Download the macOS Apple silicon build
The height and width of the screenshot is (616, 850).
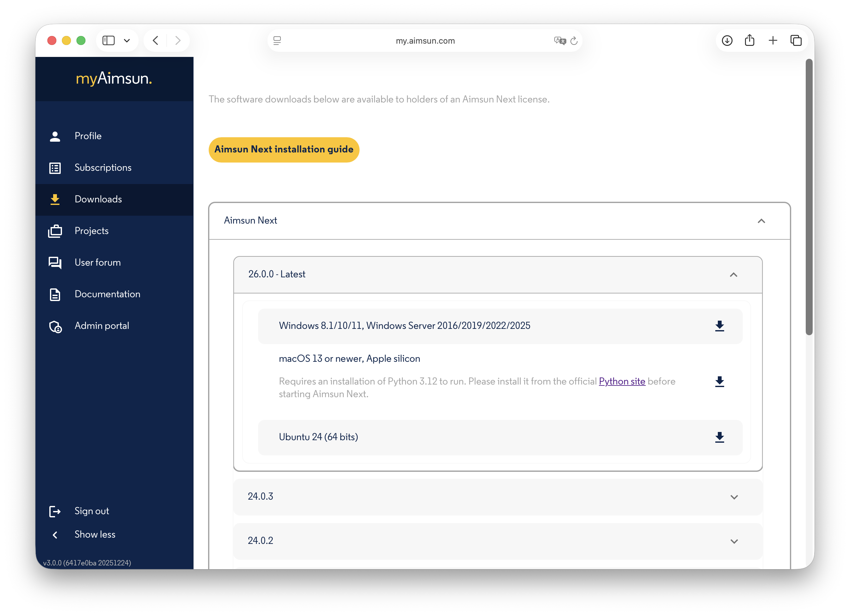click(x=719, y=381)
